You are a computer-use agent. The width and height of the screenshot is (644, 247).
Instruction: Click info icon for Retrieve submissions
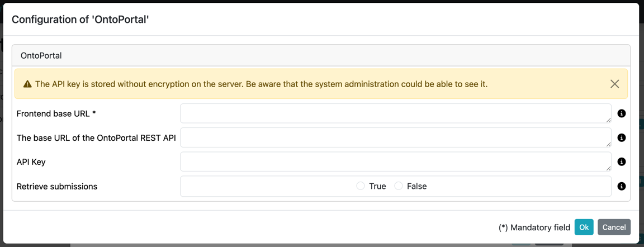coord(622,186)
